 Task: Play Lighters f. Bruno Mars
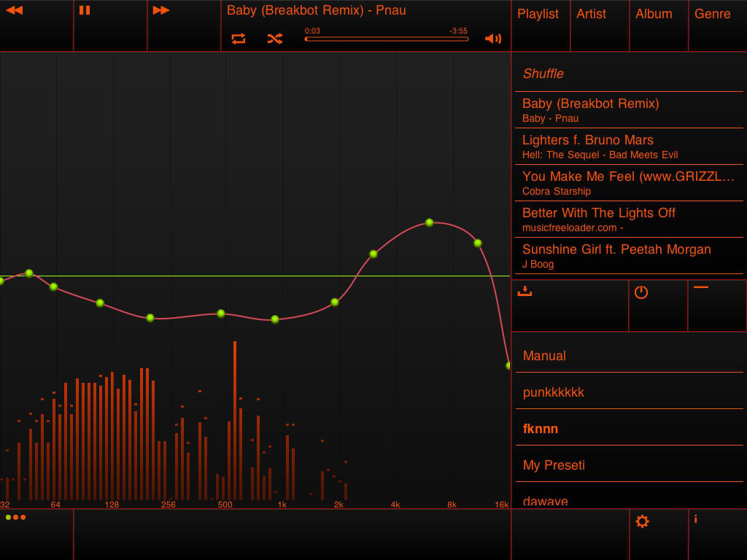click(629, 147)
